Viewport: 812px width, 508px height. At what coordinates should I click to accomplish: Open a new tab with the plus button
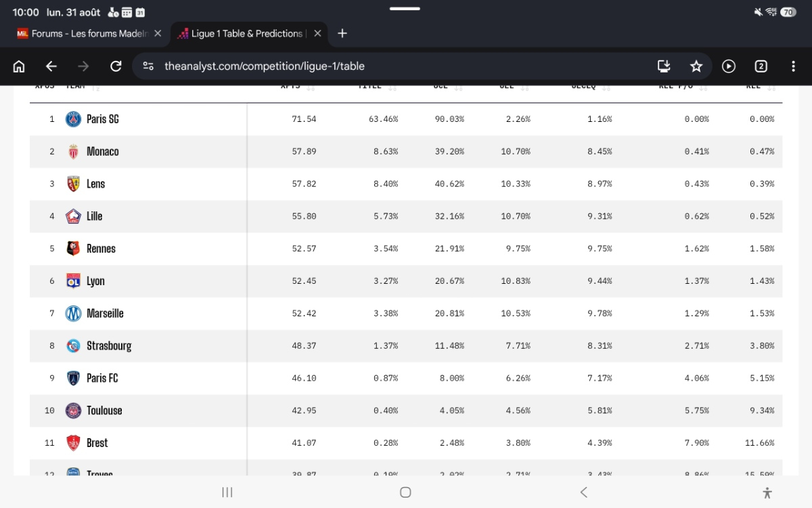[x=342, y=33]
